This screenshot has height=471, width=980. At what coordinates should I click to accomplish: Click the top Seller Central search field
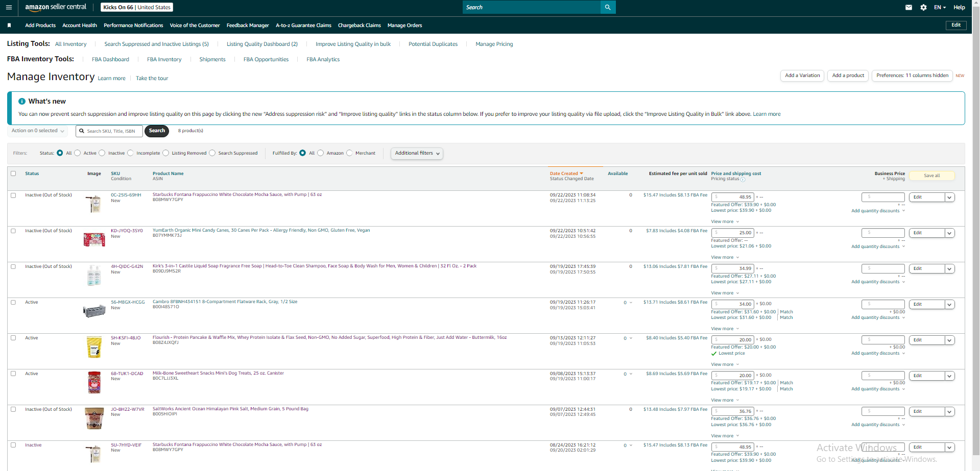532,7
